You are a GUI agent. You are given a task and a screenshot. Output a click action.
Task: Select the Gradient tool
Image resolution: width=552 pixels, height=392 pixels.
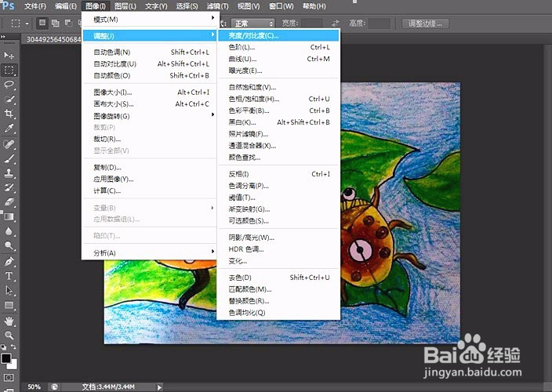pyautogui.click(x=9, y=216)
